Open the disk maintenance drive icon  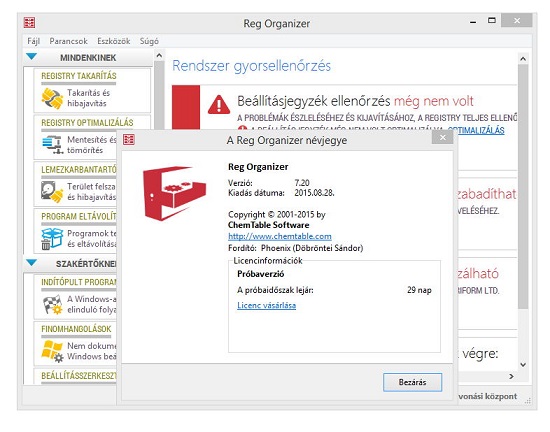[x=52, y=192]
